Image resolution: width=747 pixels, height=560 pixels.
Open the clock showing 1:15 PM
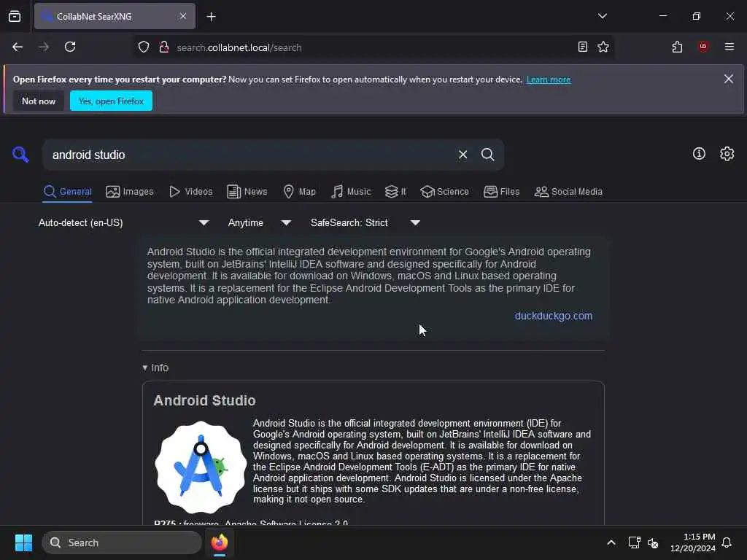click(x=692, y=542)
